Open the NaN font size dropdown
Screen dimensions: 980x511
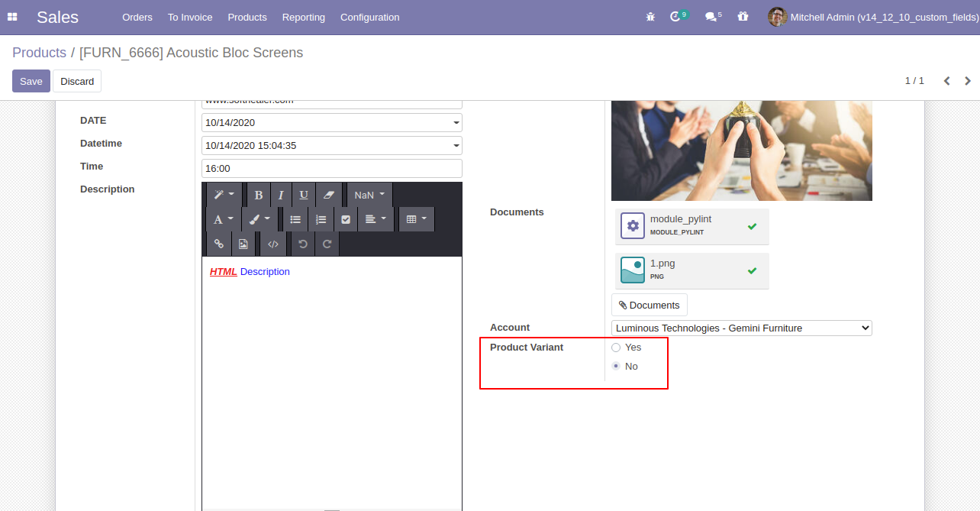point(369,195)
